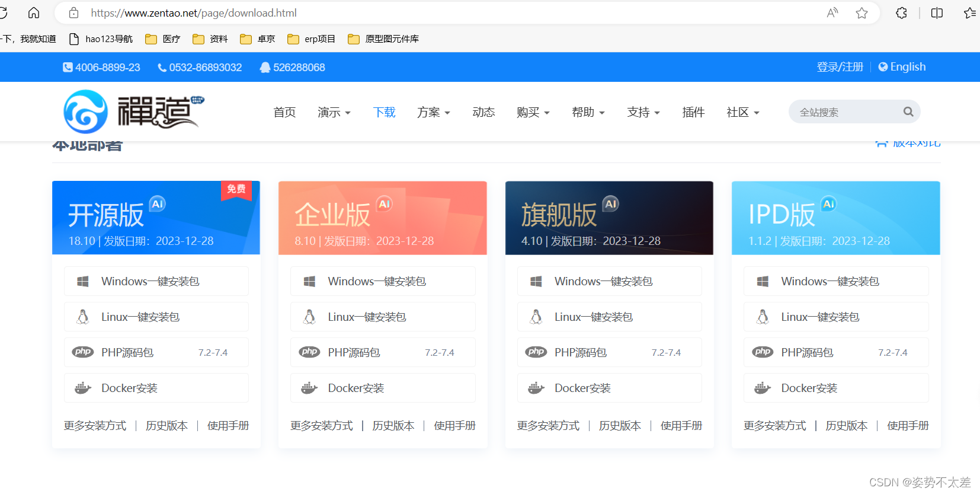Screen dimensions: 980x494
Task: Open 使用手册 under 开源版
Action: coord(228,426)
